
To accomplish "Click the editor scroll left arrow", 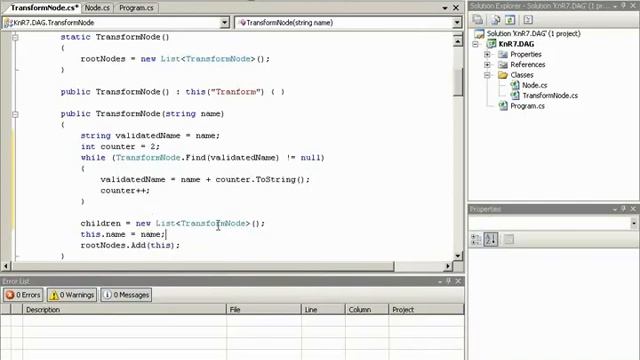I will (x=6, y=266).
